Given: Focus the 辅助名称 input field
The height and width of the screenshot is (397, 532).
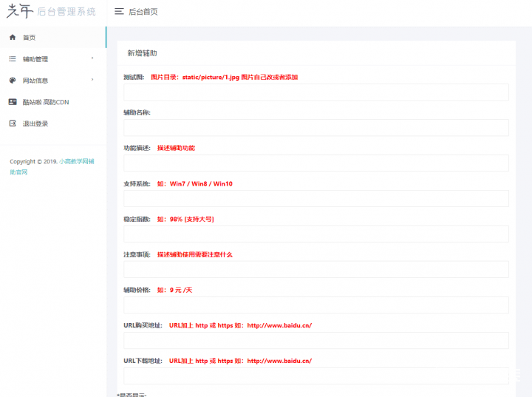Looking at the screenshot, I should point(316,128).
